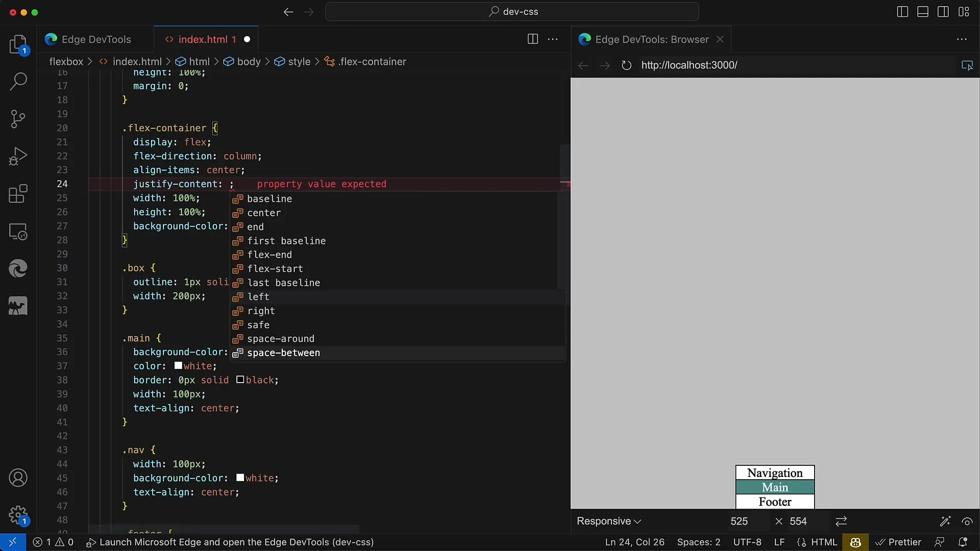Open flexbox breadcrumb link at top
The width and height of the screenshot is (980, 551).
[x=66, y=61]
